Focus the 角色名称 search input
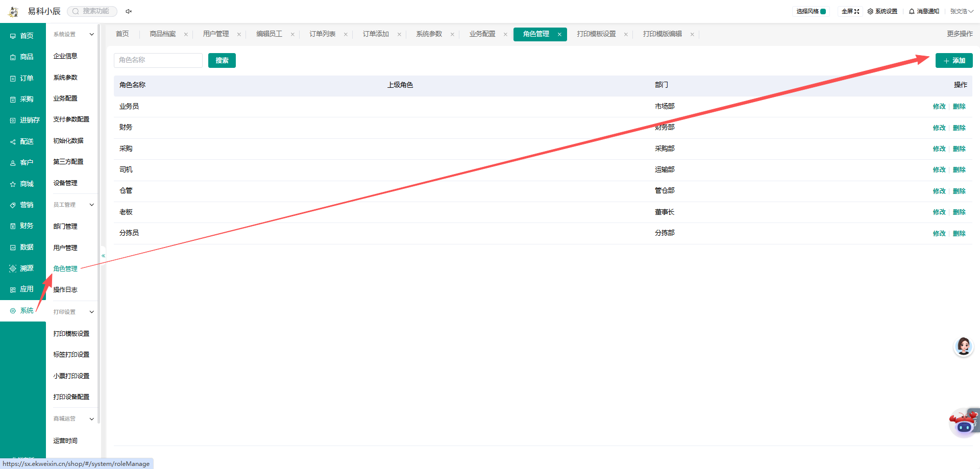 158,60
